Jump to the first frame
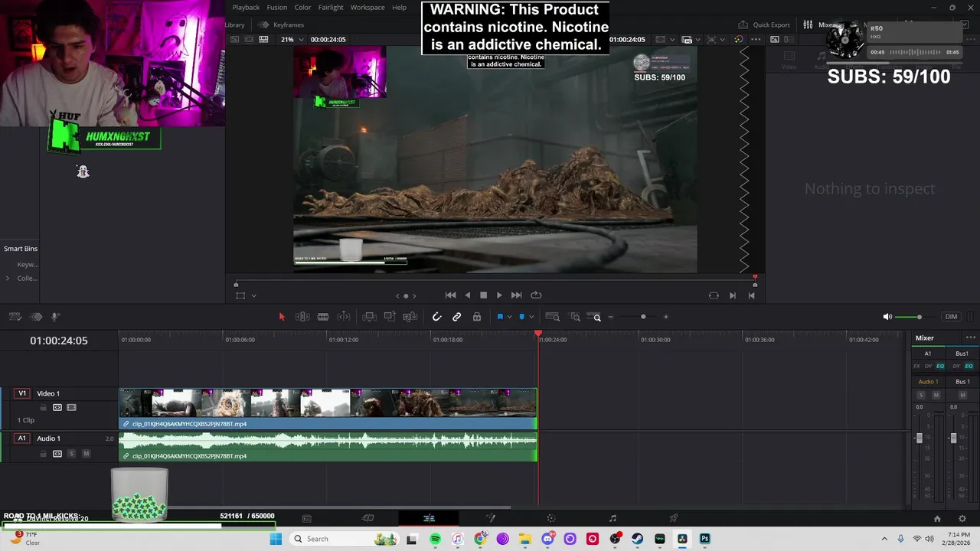980x551 pixels. (x=450, y=295)
